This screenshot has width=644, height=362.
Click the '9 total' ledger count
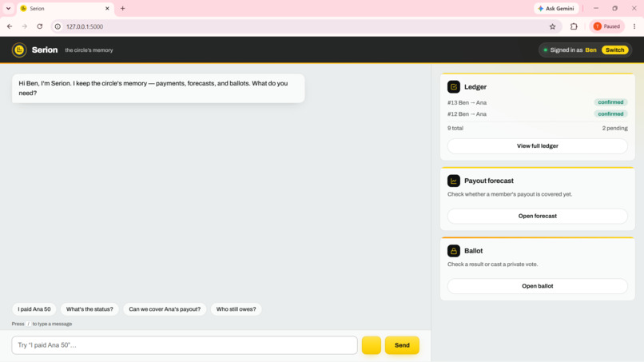click(x=455, y=128)
